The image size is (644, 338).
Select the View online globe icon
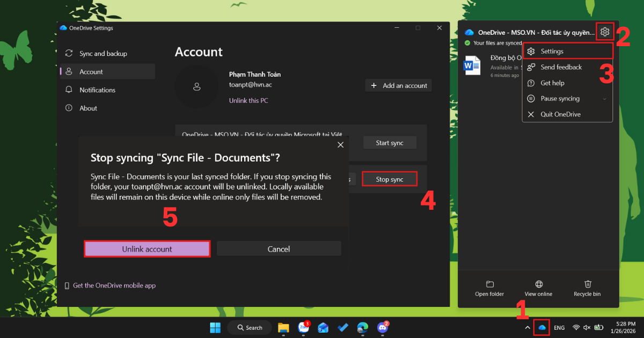click(538, 284)
